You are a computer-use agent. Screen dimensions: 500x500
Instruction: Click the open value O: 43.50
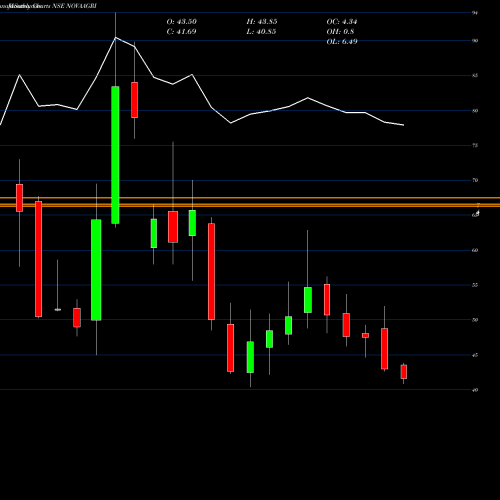click(x=182, y=22)
